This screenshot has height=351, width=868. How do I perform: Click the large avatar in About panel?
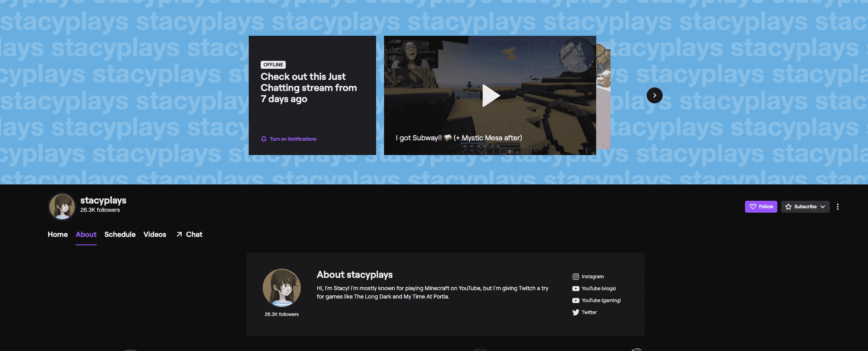[281, 288]
